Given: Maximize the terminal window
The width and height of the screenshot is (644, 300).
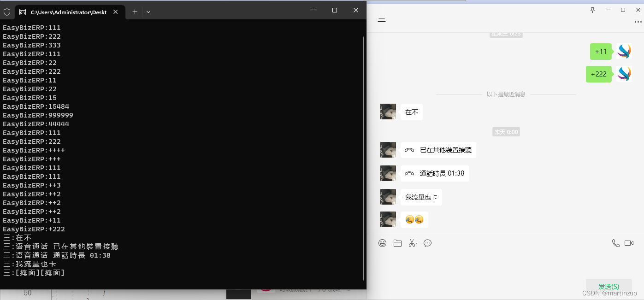Looking at the screenshot, I should pos(335,10).
